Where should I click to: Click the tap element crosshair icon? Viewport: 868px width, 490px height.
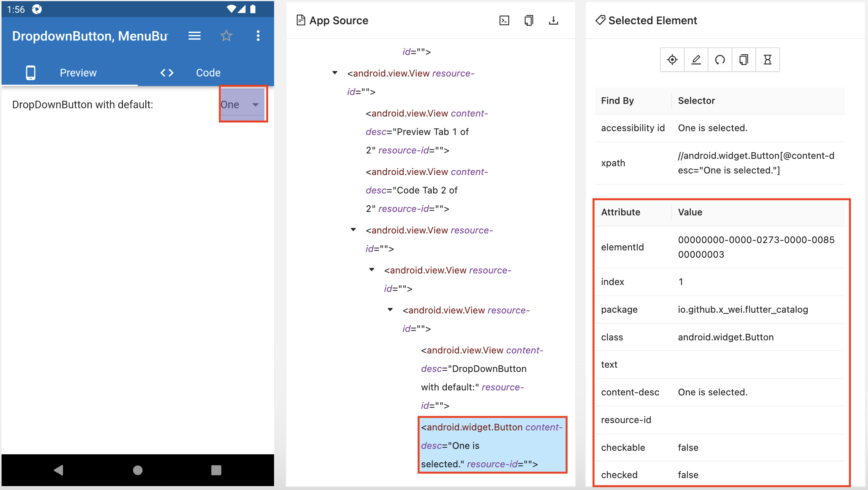coord(672,60)
